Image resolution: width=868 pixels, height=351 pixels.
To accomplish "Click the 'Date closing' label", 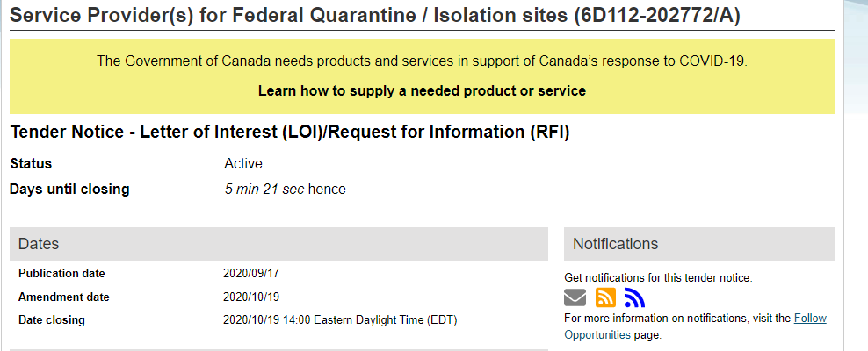I will [x=52, y=320].
